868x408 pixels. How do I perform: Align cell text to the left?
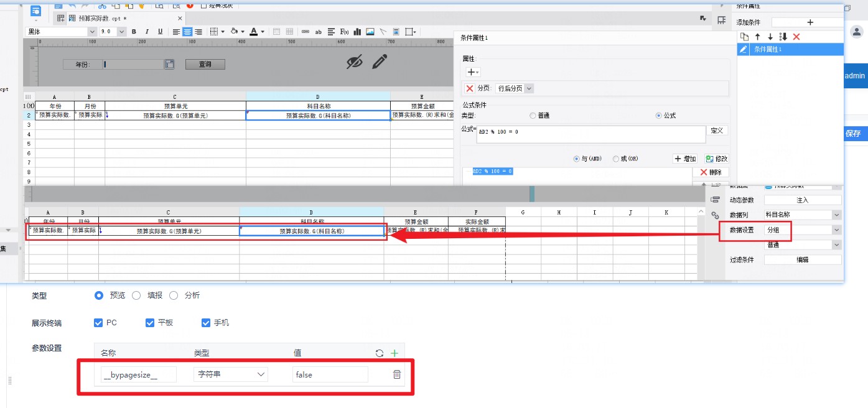tap(177, 32)
